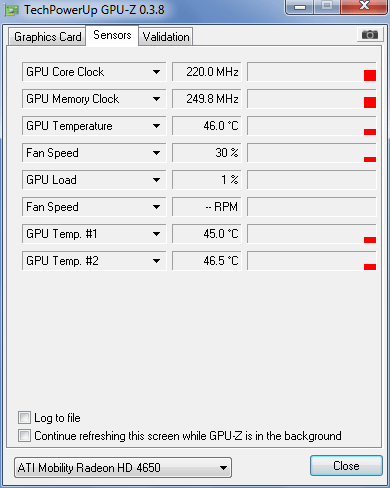The image size is (390, 488).
Task: Toggle Continue refreshing in background checkbox
Action: pos(24,435)
